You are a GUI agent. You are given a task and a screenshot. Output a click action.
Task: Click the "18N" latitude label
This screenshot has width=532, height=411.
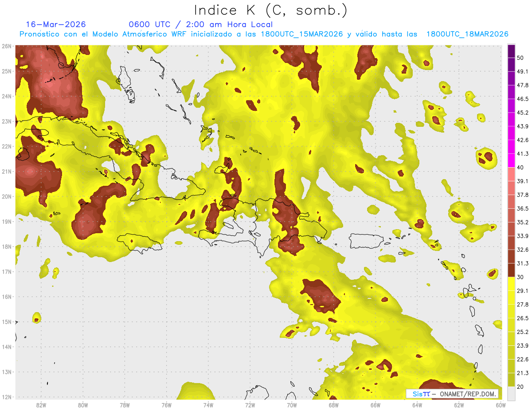point(6,247)
